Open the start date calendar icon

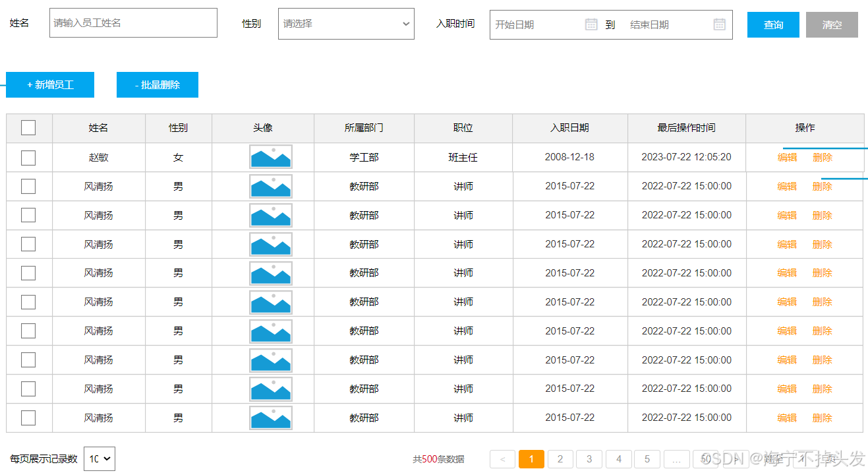point(591,24)
